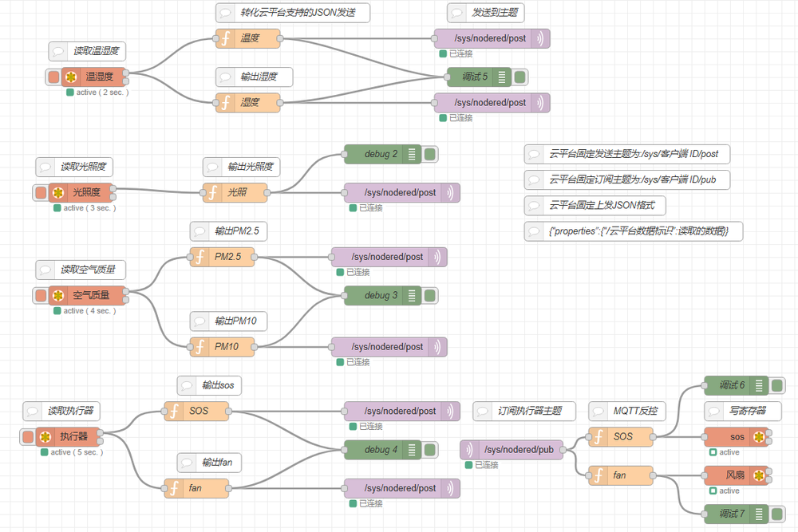This screenshot has width=798, height=532.
Task: Select the PM2.5 function node
Action: coord(226,257)
